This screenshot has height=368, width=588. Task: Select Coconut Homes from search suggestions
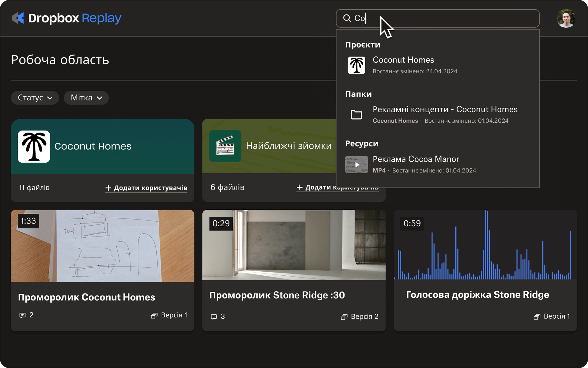(x=403, y=60)
